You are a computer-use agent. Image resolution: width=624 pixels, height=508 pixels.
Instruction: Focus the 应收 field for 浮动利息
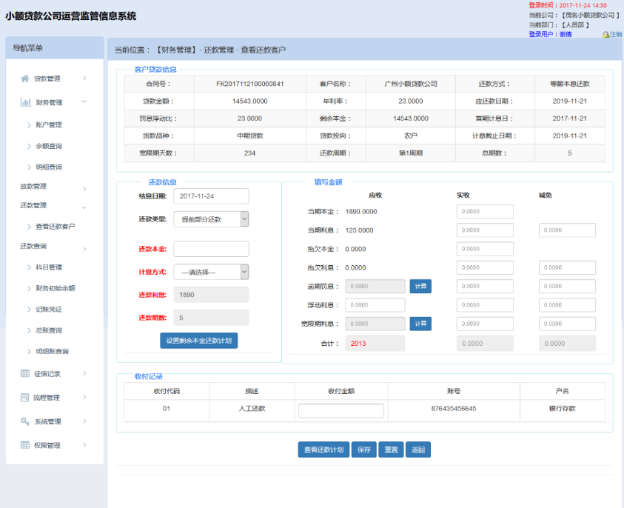click(375, 305)
